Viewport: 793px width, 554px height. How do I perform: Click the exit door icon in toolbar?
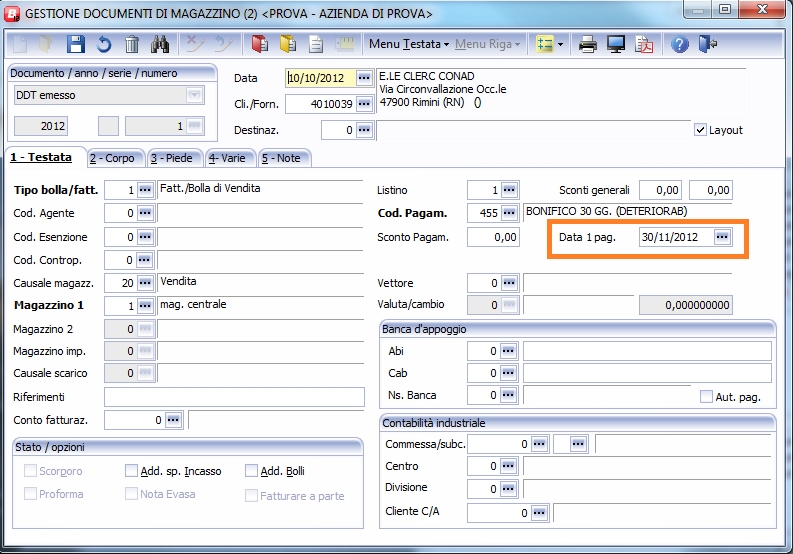(708, 44)
